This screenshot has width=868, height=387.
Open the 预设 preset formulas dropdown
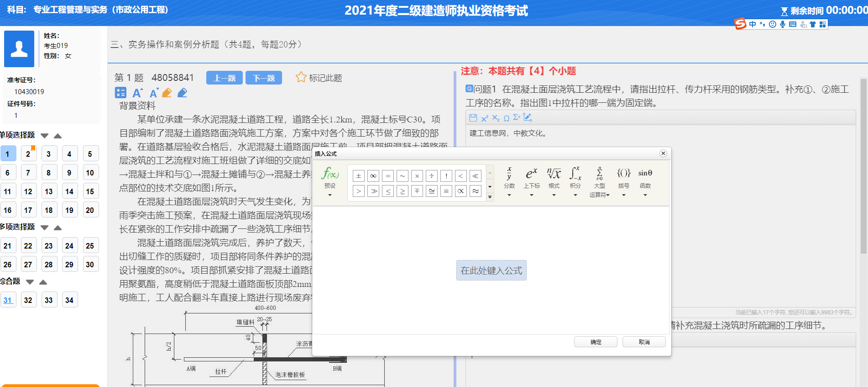[330, 182]
